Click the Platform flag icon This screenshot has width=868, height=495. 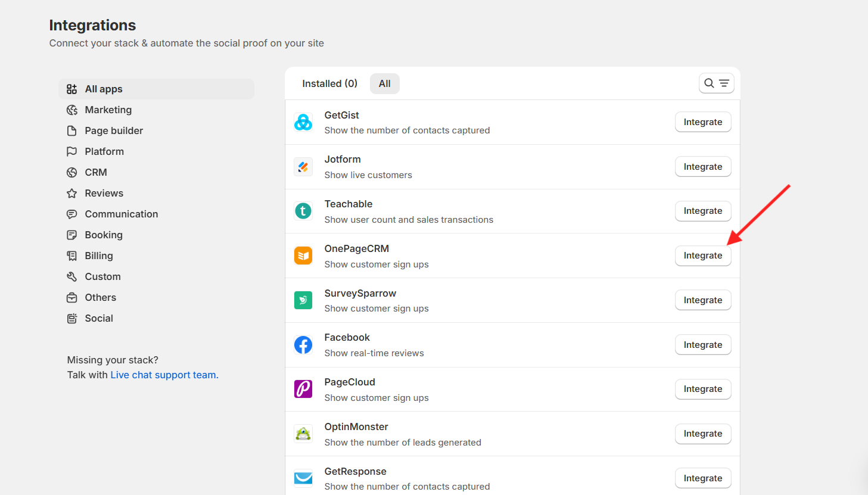tap(72, 152)
